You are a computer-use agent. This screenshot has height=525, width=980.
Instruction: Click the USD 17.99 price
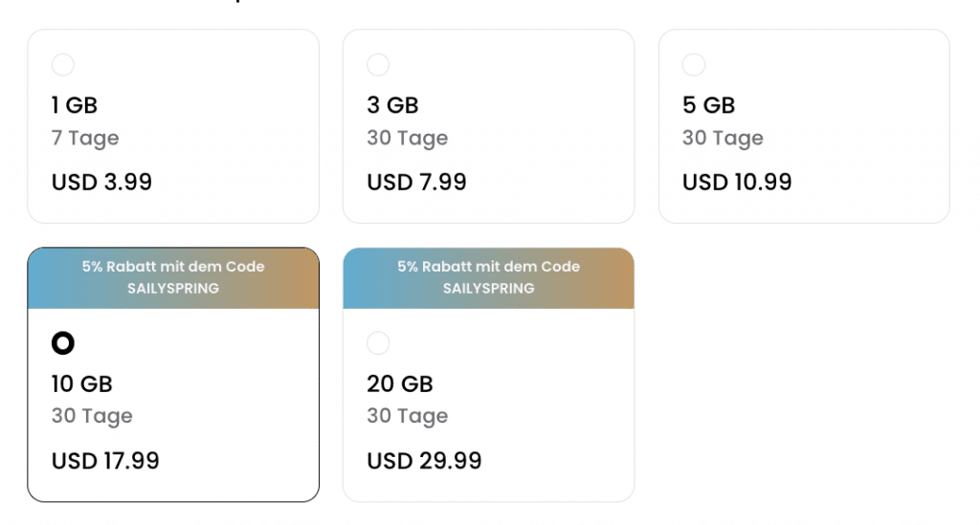point(105,461)
